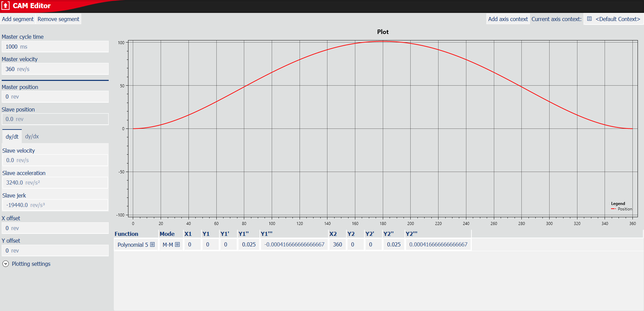
Task: Click the X2 value cell showing 360
Action: tap(337, 245)
